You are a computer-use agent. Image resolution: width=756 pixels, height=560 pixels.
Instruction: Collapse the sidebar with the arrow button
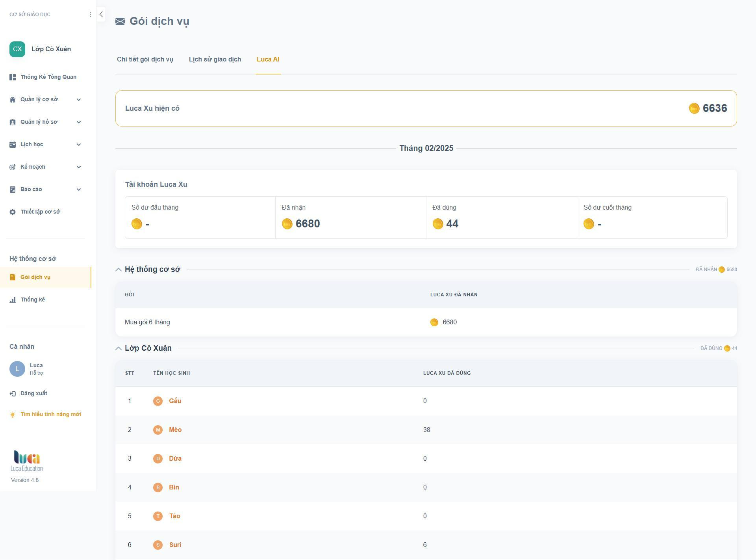click(x=101, y=15)
